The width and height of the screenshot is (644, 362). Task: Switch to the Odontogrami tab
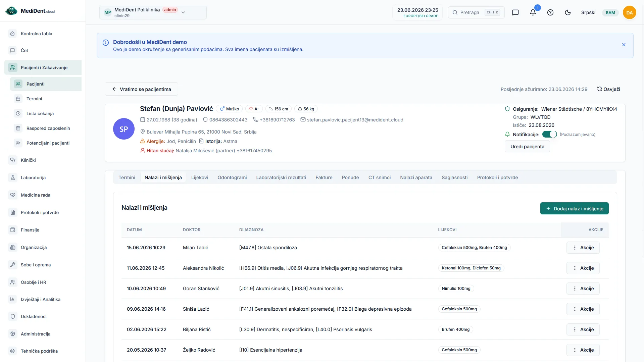(x=232, y=177)
